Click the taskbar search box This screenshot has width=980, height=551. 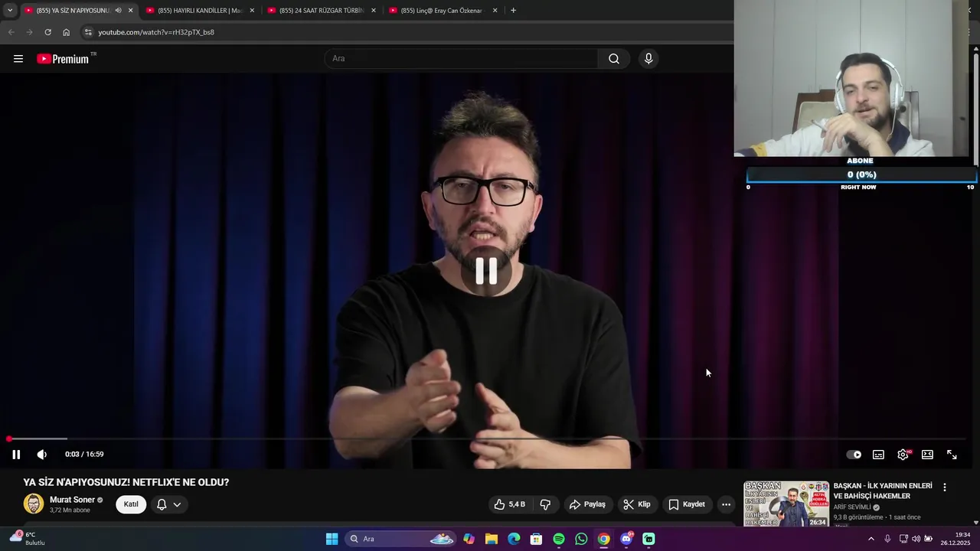pos(400,539)
